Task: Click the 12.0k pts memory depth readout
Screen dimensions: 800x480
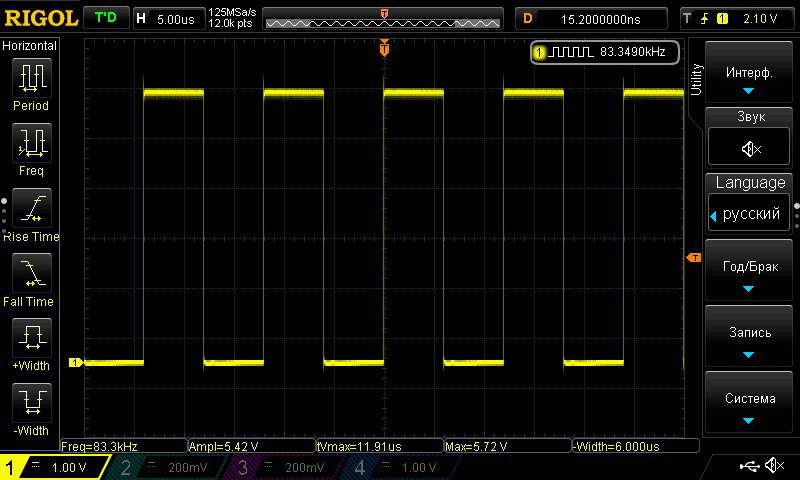Action: tap(230, 23)
